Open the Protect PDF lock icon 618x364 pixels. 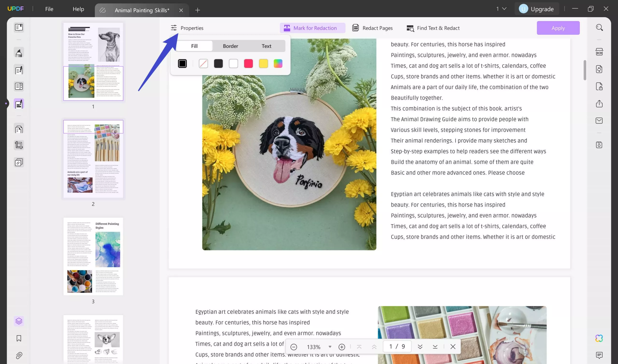point(599,87)
